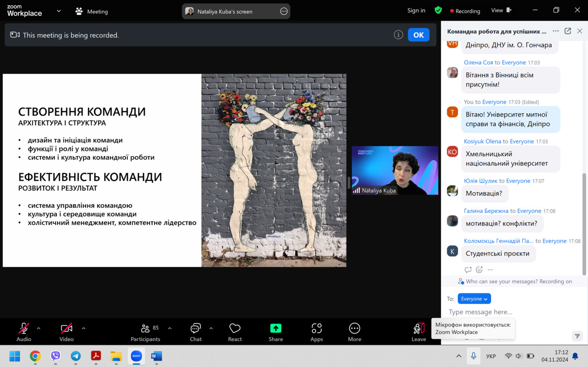Open Windows Start menu
This screenshot has height=367, width=588.
tap(15, 356)
